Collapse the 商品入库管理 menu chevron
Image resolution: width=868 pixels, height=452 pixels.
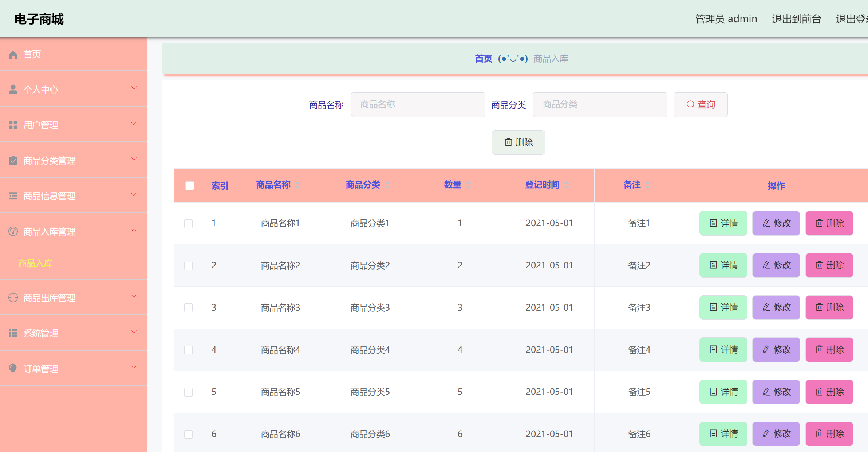(x=134, y=230)
